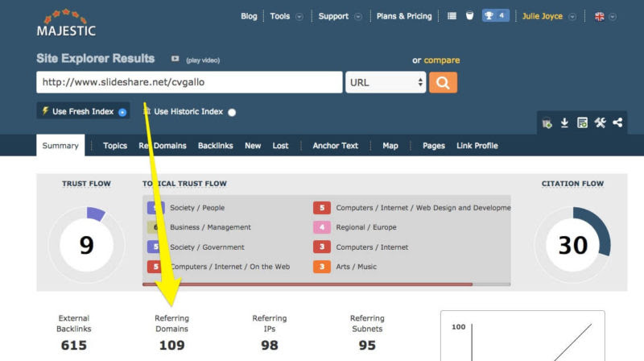Select the Society / People topic
The image size is (644, 361).
(197, 208)
